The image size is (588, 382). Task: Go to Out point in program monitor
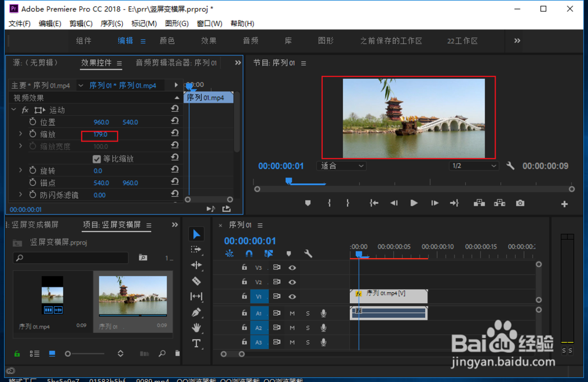pyautogui.click(x=454, y=203)
